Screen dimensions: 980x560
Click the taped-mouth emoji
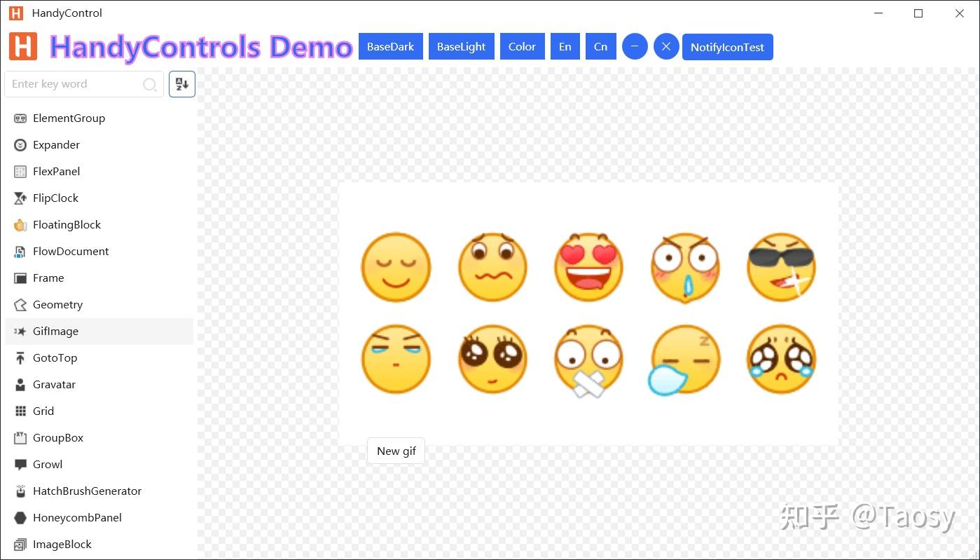coord(588,361)
